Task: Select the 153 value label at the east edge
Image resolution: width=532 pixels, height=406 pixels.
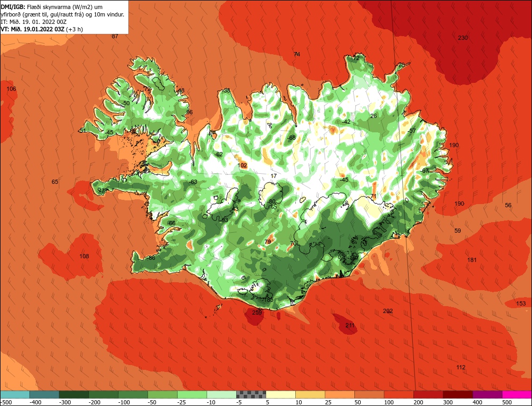Action: pyautogui.click(x=521, y=303)
